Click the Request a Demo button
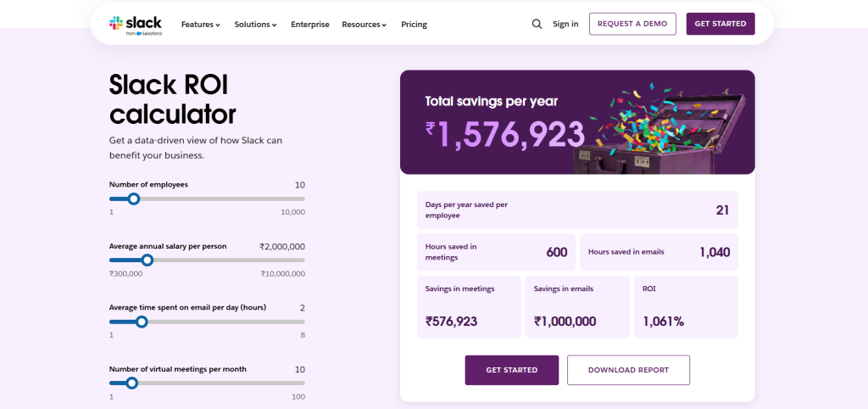Viewport: 868px width, 409px height. click(x=632, y=24)
